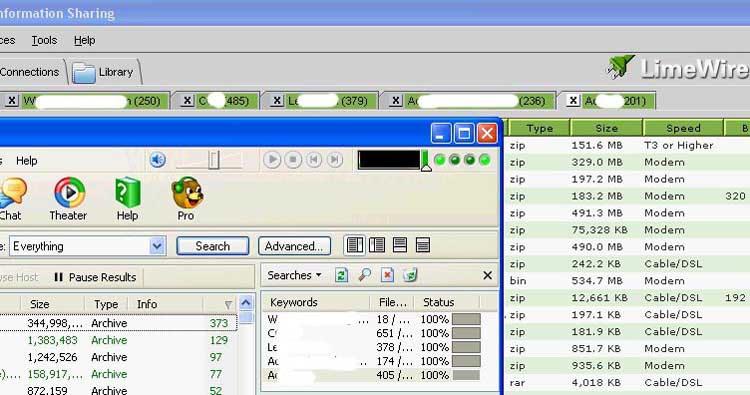
Task: Adjust the volume slider handle
Action: coord(213,160)
